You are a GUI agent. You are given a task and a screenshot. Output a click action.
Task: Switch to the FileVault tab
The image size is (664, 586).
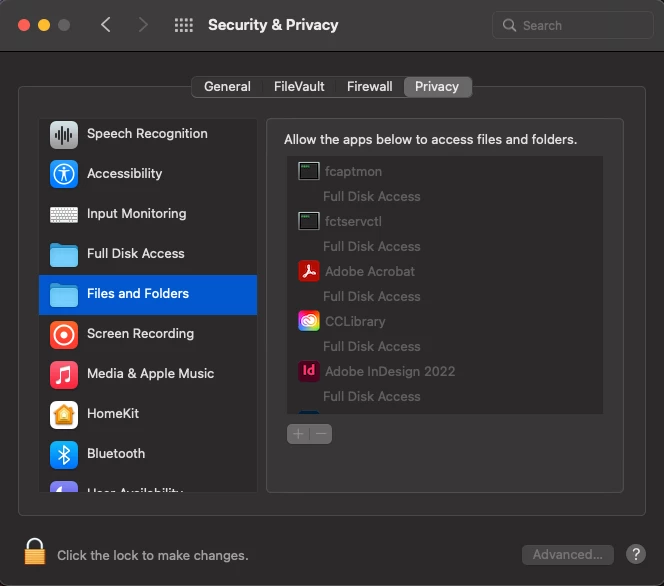point(299,87)
